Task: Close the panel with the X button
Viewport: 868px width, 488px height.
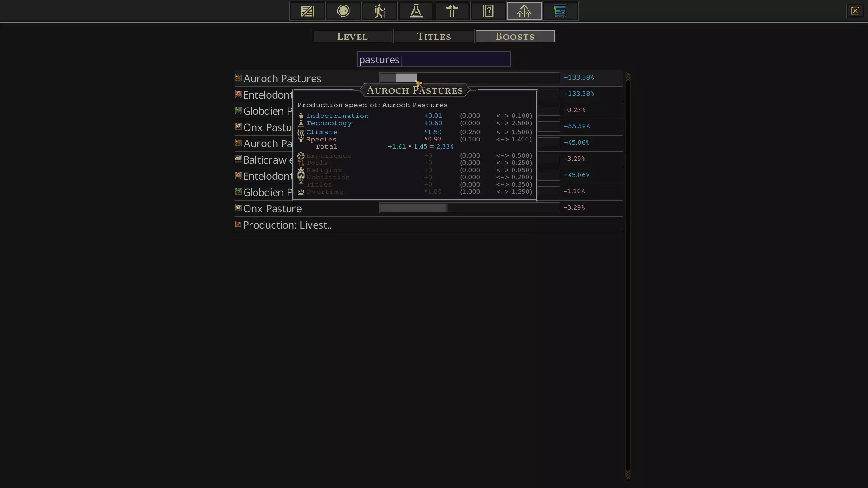Action: click(x=854, y=11)
